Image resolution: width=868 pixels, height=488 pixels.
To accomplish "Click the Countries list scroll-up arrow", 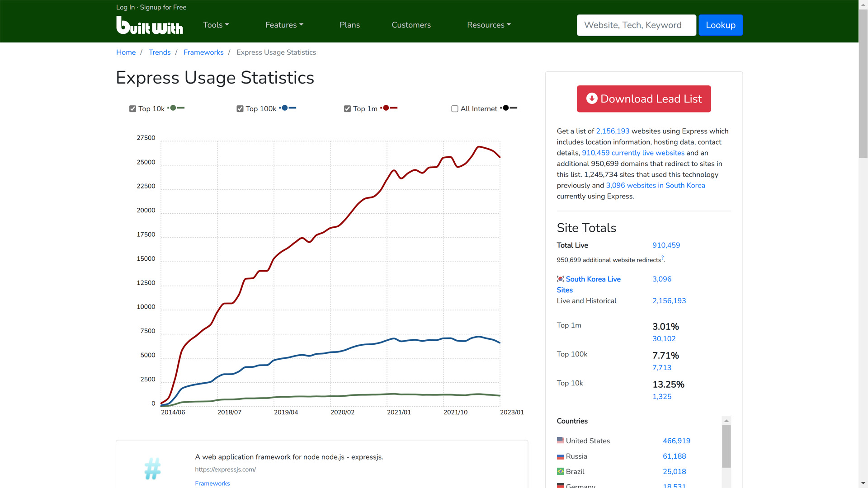I will 726,420.
